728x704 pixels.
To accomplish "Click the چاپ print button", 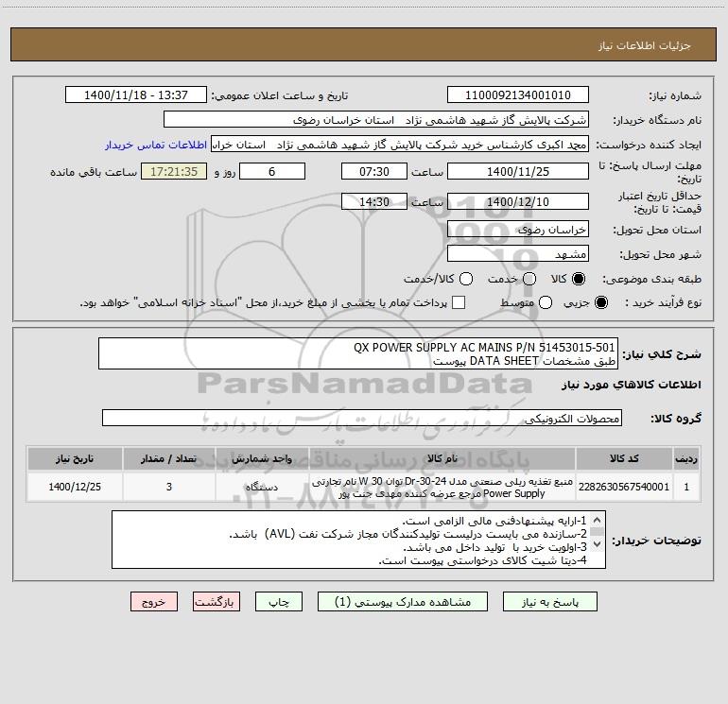I will click(279, 602).
